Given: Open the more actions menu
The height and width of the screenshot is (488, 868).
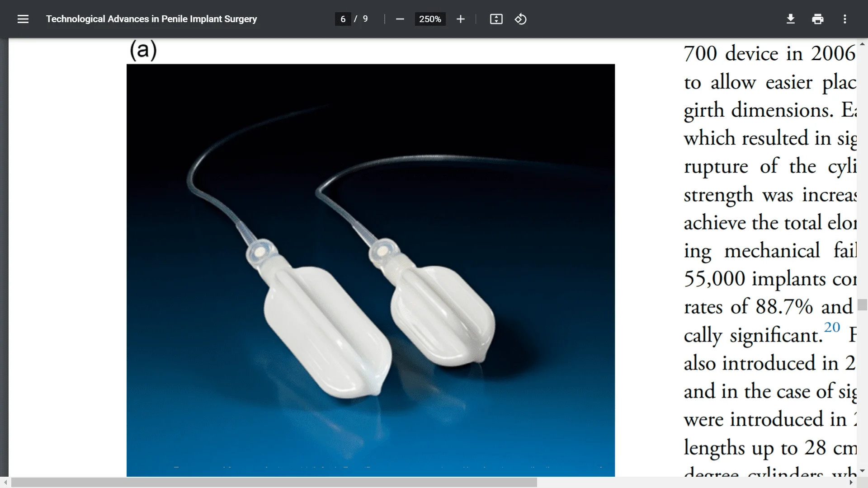Looking at the screenshot, I should [x=844, y=19].
